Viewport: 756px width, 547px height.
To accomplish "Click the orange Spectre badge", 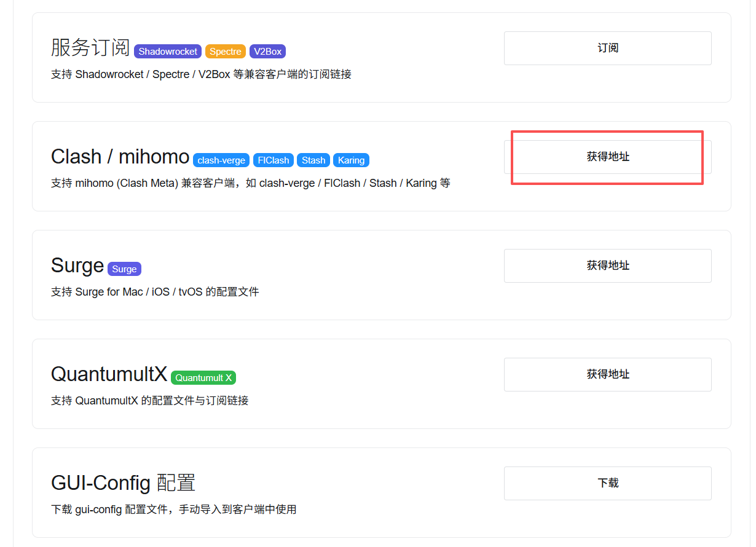I will click(226, 52).
